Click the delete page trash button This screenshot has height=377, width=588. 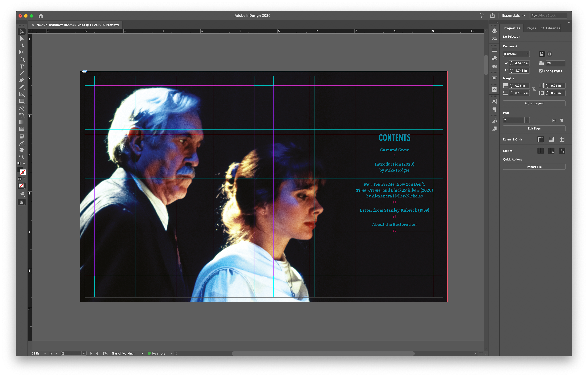coord(561,120)
